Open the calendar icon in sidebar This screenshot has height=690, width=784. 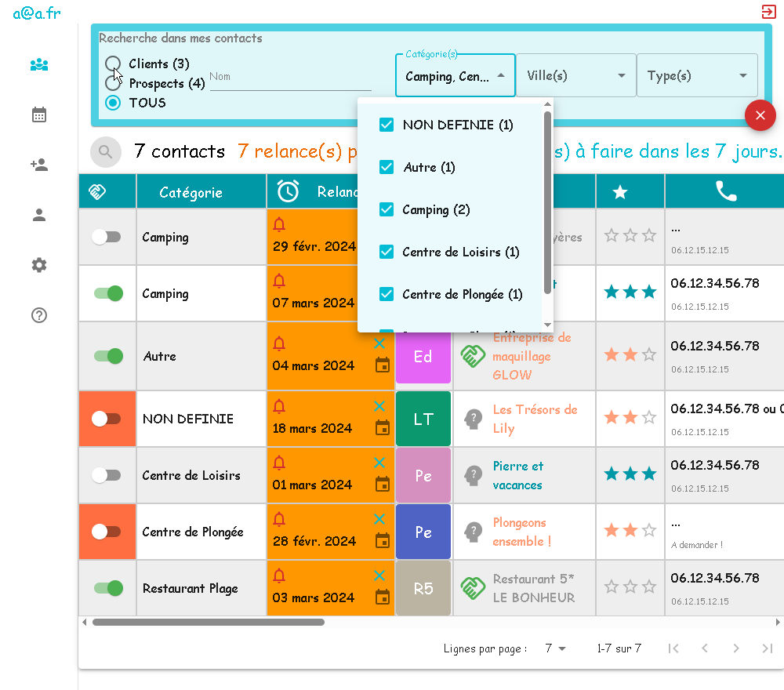39,115
